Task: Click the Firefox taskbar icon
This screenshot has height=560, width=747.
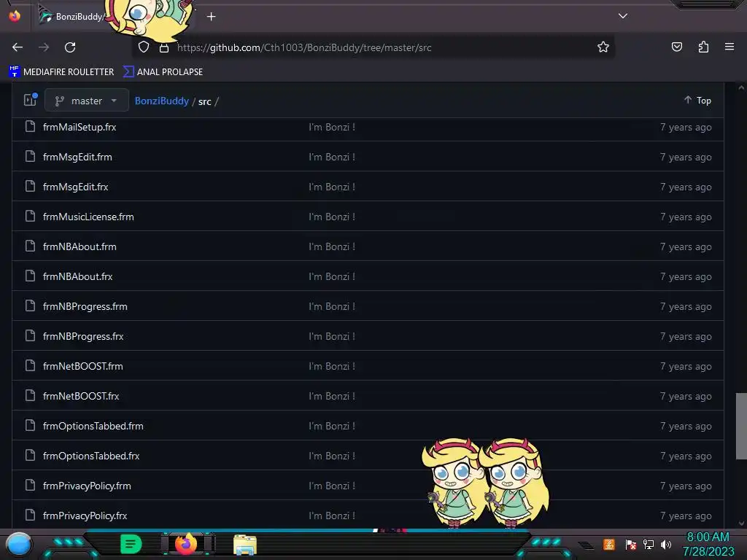Action: [x=186, y=544]
